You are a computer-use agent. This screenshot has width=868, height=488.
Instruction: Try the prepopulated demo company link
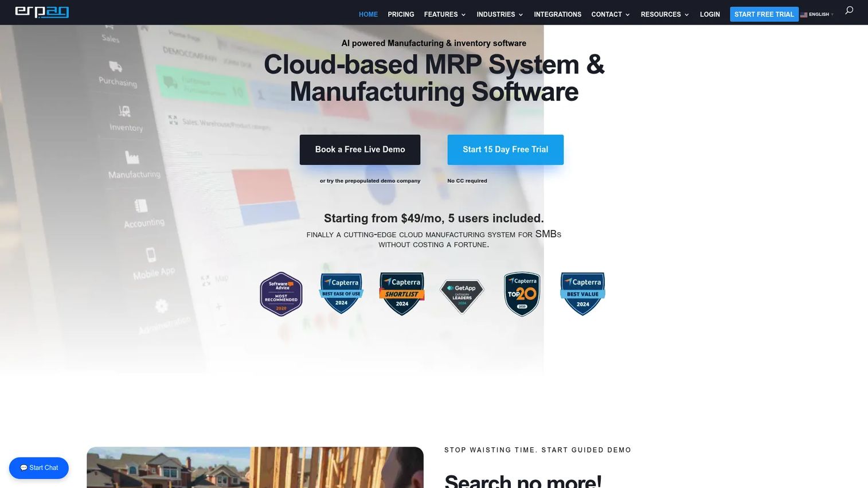370,181
